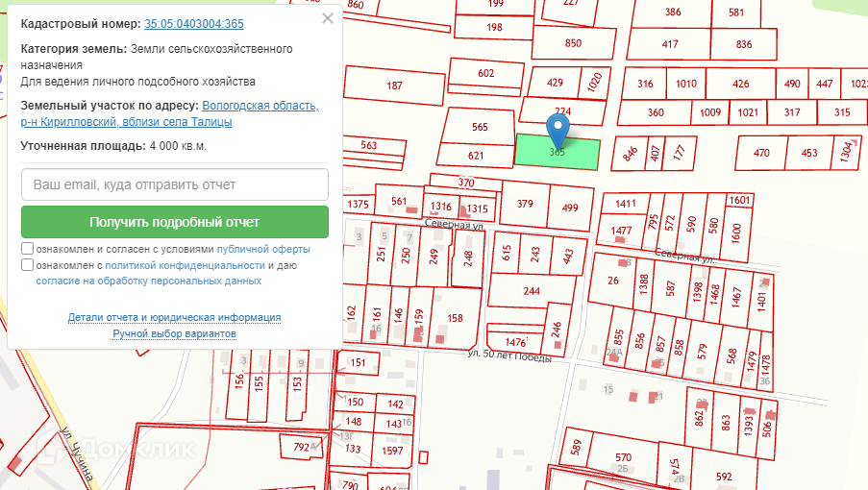This screenshot has width=868, height=490.
Task: Open публичной оферты link
Action: [263, 249]
